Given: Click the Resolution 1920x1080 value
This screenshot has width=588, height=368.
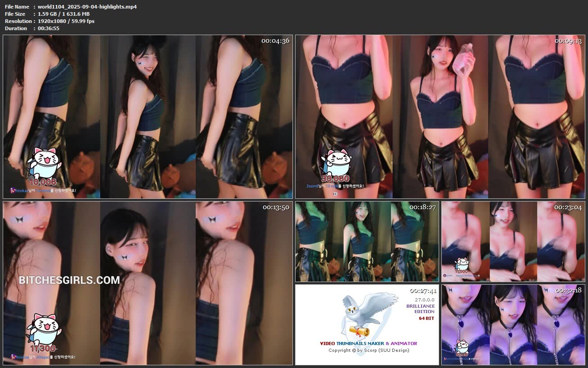Looking at the screenshot, I should (x=66, y=21).
